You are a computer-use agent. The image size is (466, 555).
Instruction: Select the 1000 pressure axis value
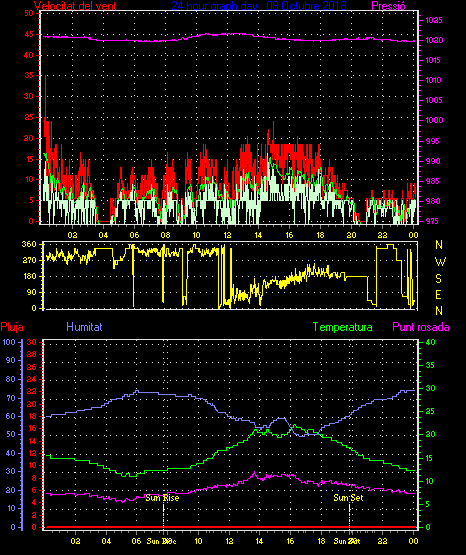coord(434,120)
